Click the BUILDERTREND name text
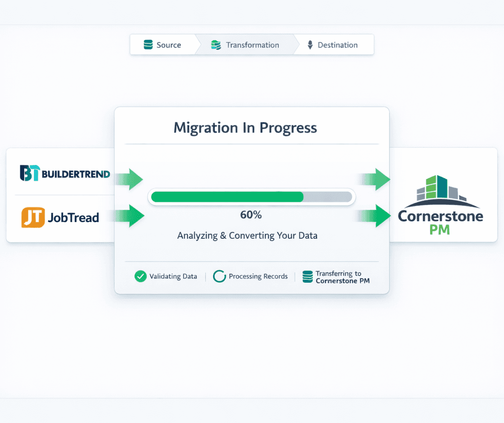Viewport: 504px width, 423px height. tap(76, 174)
